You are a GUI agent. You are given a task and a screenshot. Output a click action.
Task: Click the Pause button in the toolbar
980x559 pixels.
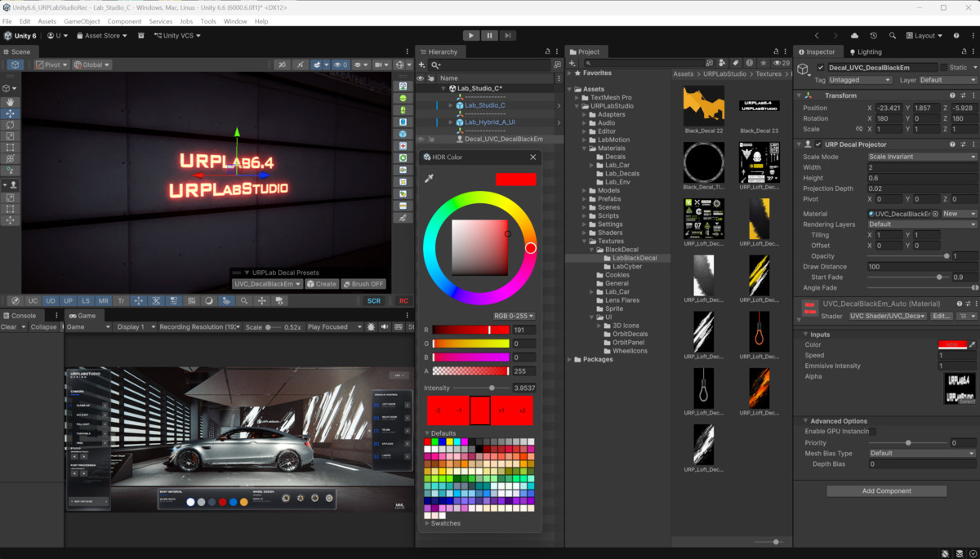tap(489, 36)
